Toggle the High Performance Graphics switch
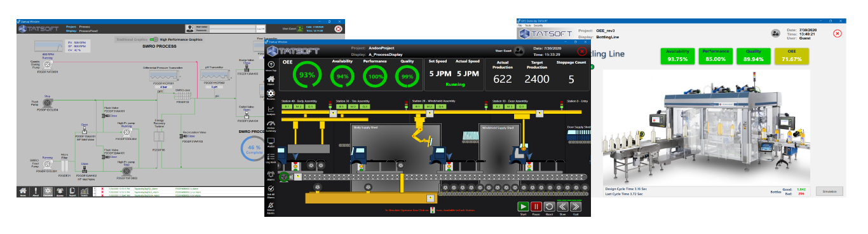Image resolution: width=868 pixels, height=234 pixels. coord(154,39)
